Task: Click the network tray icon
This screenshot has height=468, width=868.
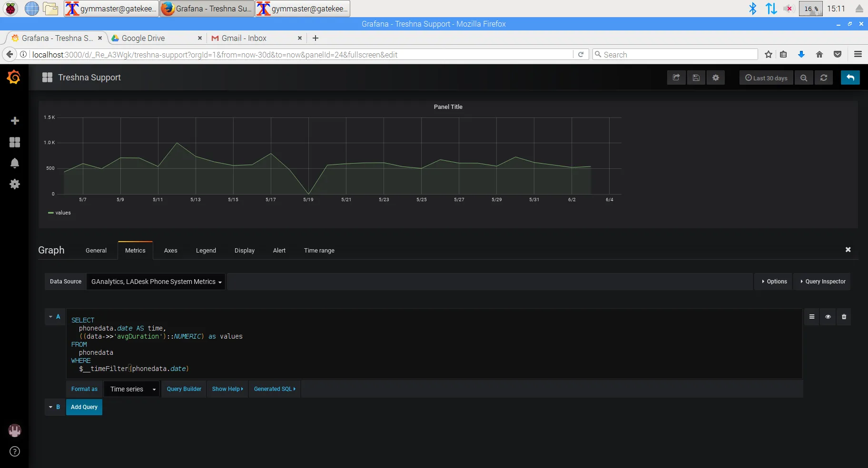Action: 771,9
